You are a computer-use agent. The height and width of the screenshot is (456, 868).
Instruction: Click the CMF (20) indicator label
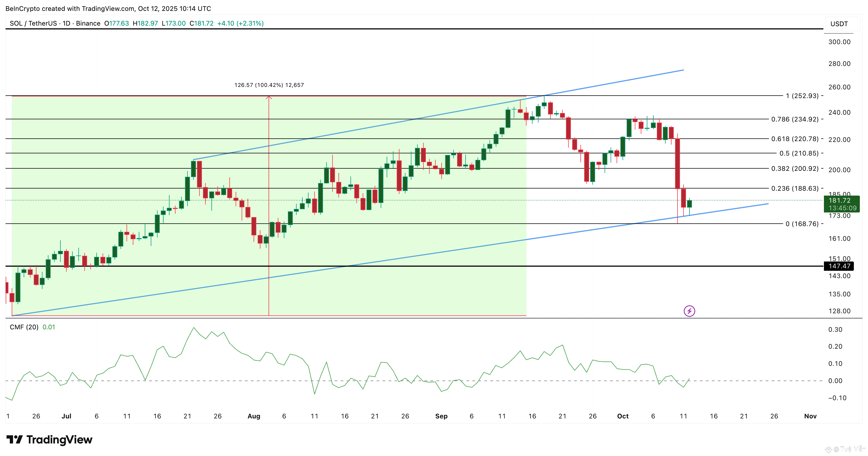[24, 327]
